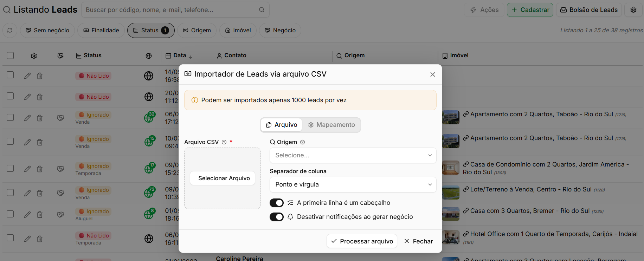Switch to the Mapeamento tab

tap(331, 125)
